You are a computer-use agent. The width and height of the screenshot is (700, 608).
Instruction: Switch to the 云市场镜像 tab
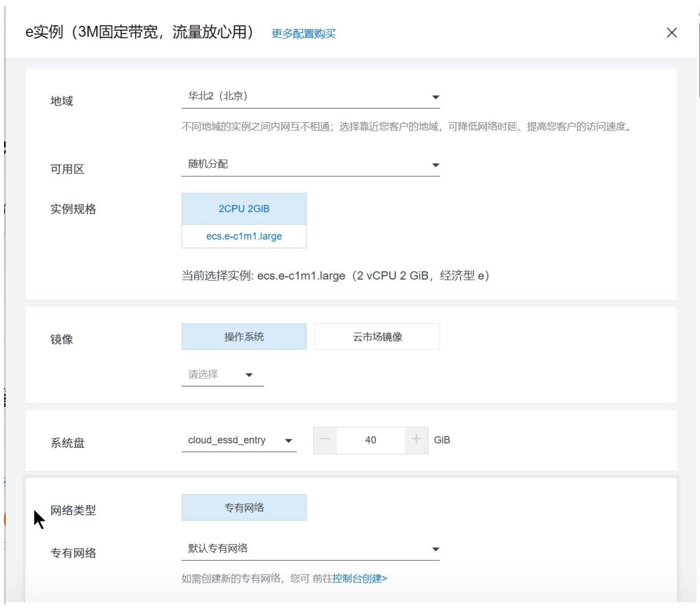coord(377,337)
